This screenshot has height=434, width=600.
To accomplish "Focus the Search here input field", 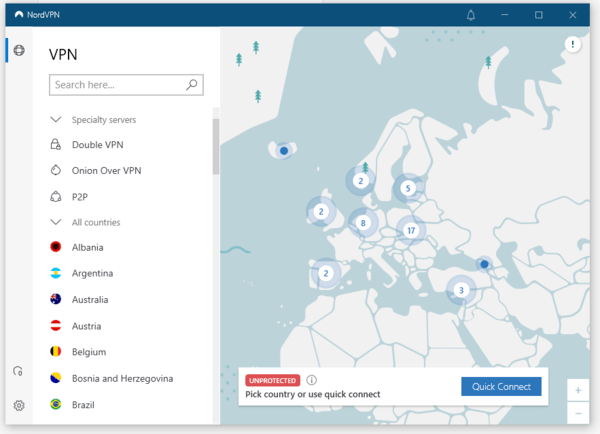I will (x=126, y=85).
